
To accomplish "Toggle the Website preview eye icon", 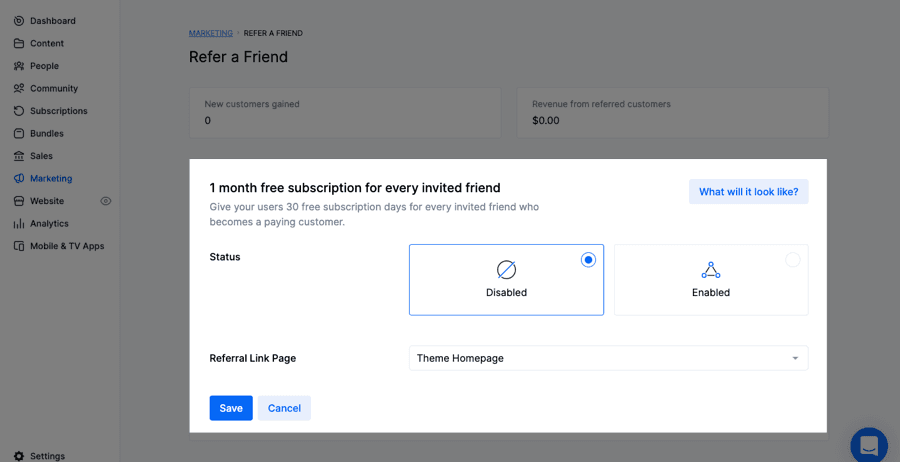I will coord(106,201).
